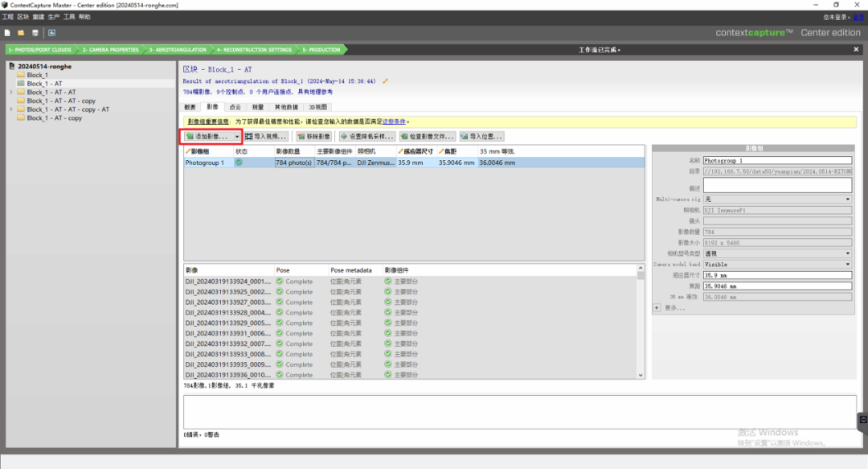Click the new project toolbar icon
The image size is (868, 469).
[8, 33]
